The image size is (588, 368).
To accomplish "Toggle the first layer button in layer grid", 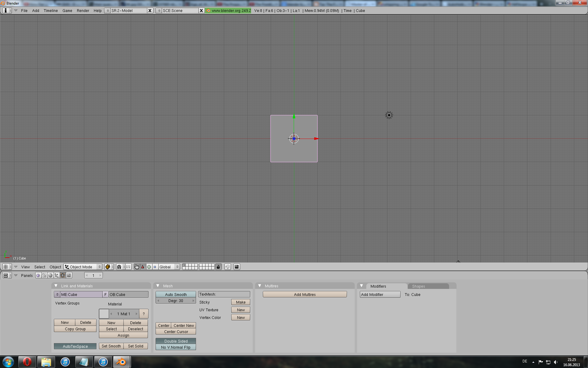I will click(x=184, y=265).
